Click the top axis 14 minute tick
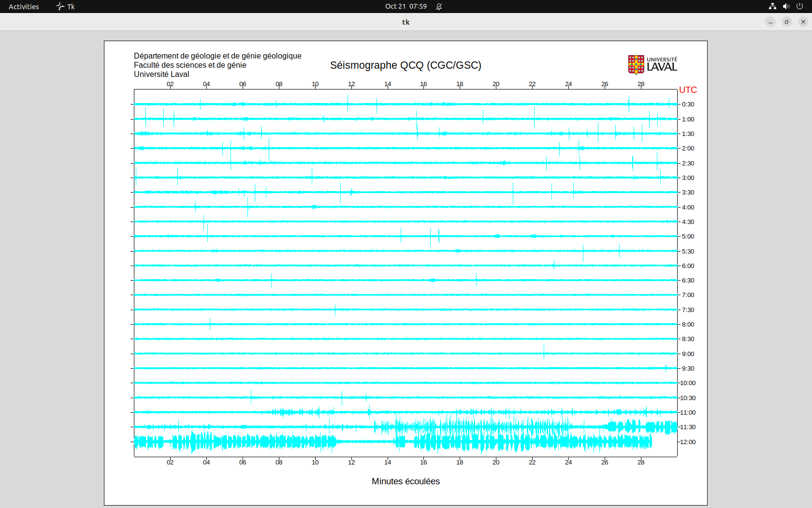This screenshot has width=812, height=508. click(x=388, y=84)
